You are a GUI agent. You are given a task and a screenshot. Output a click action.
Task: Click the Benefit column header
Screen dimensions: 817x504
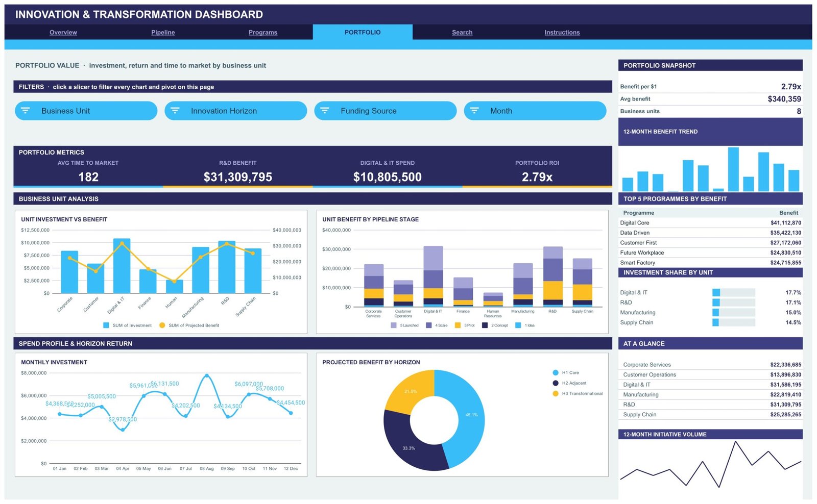(x=788, y=213)
